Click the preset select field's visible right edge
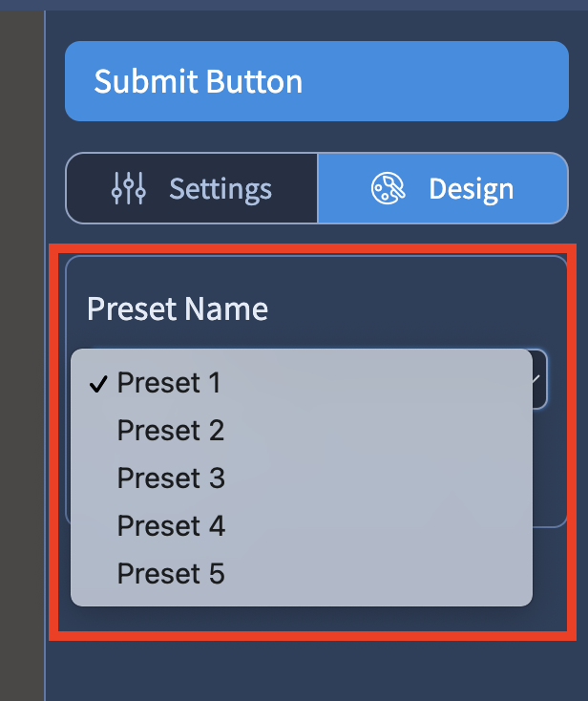Screen dimensions: 588x701 click(539, 379)
